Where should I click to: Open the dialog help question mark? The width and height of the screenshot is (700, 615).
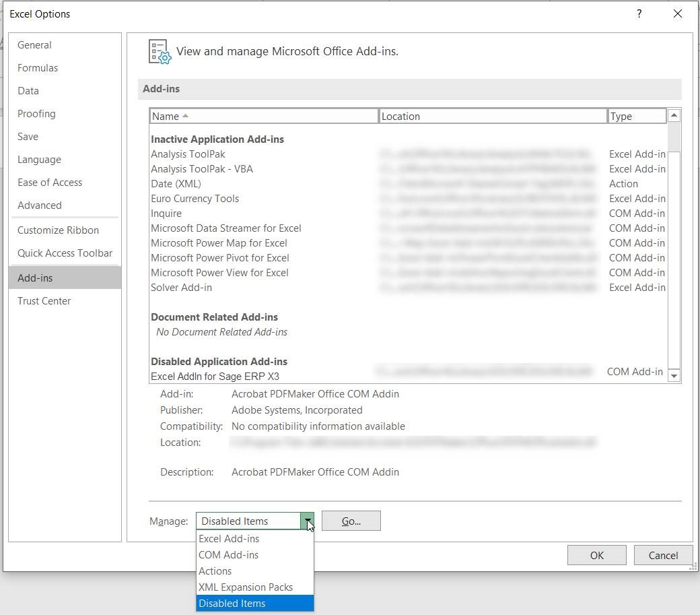pos(639,13)
